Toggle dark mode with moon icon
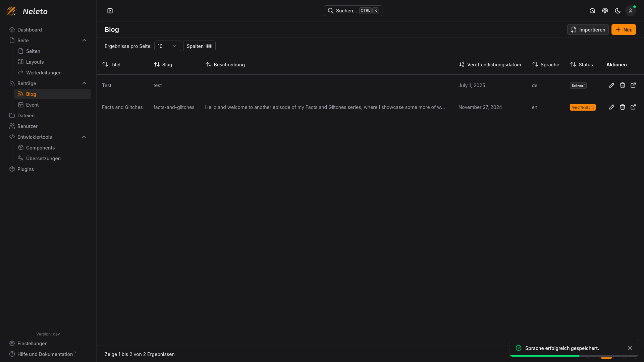 tap(618, 11)
